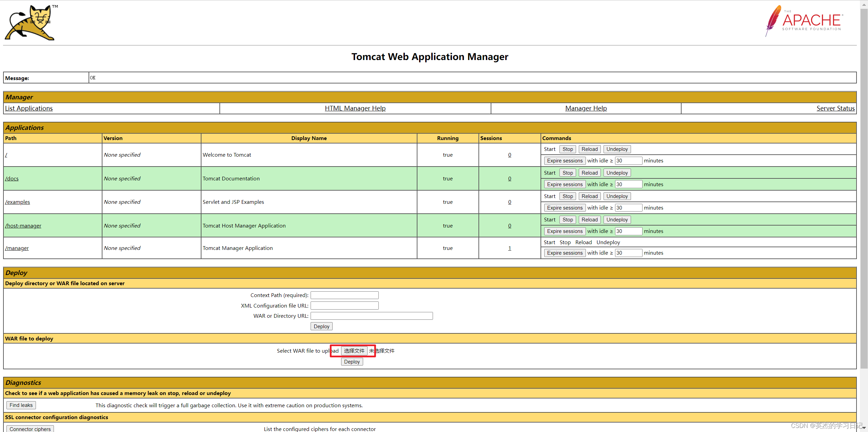Open the /manager sessions count link

(x=509, y=248)
